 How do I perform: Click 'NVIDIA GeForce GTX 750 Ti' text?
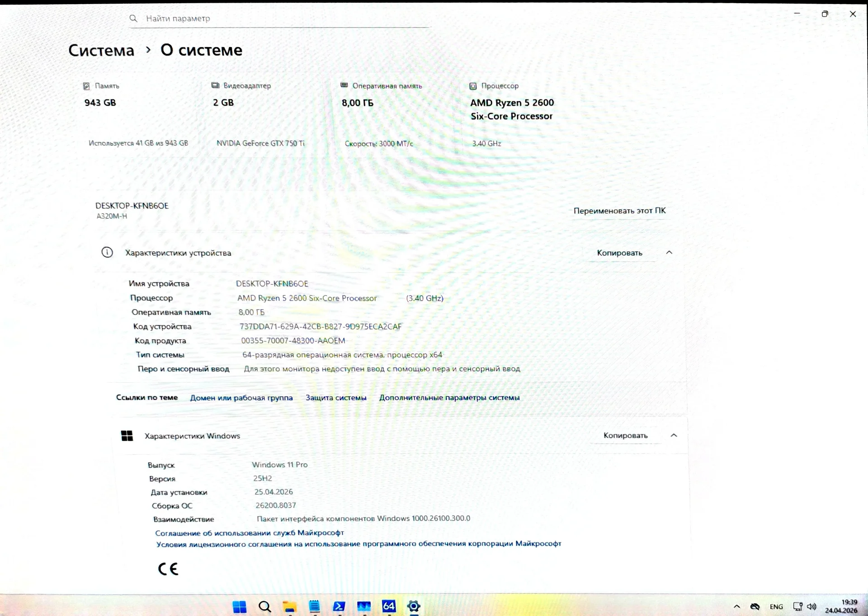[x=260, y=143]
